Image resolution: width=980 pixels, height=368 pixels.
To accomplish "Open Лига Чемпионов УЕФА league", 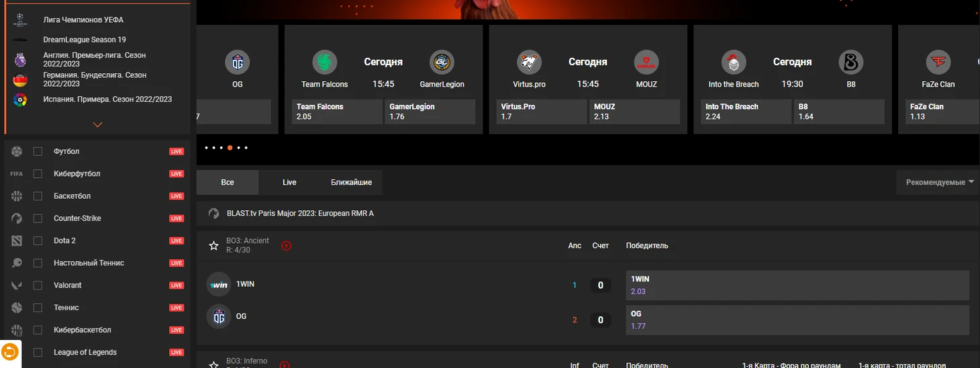I will coord(83,20).
